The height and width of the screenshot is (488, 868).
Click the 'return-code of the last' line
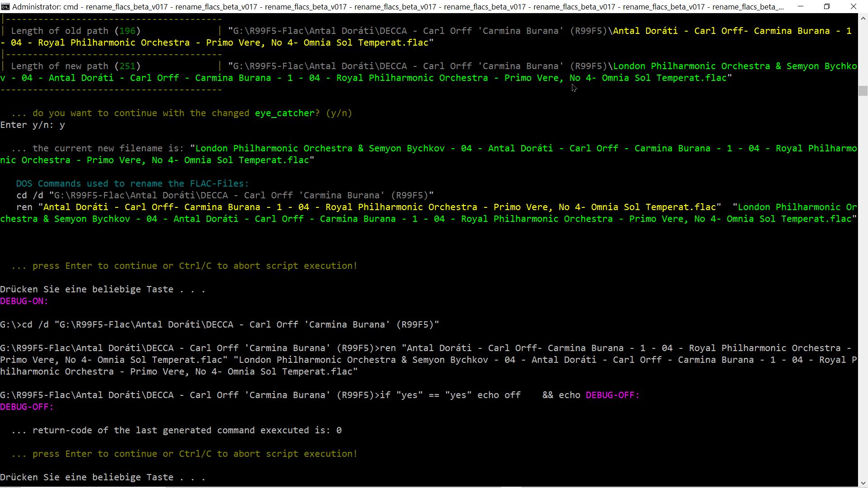176,431
